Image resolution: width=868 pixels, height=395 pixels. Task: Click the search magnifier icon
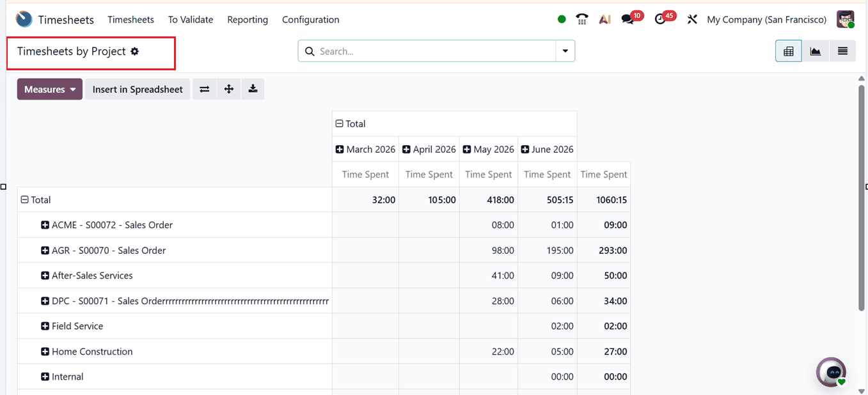click(x=310, y=51)
